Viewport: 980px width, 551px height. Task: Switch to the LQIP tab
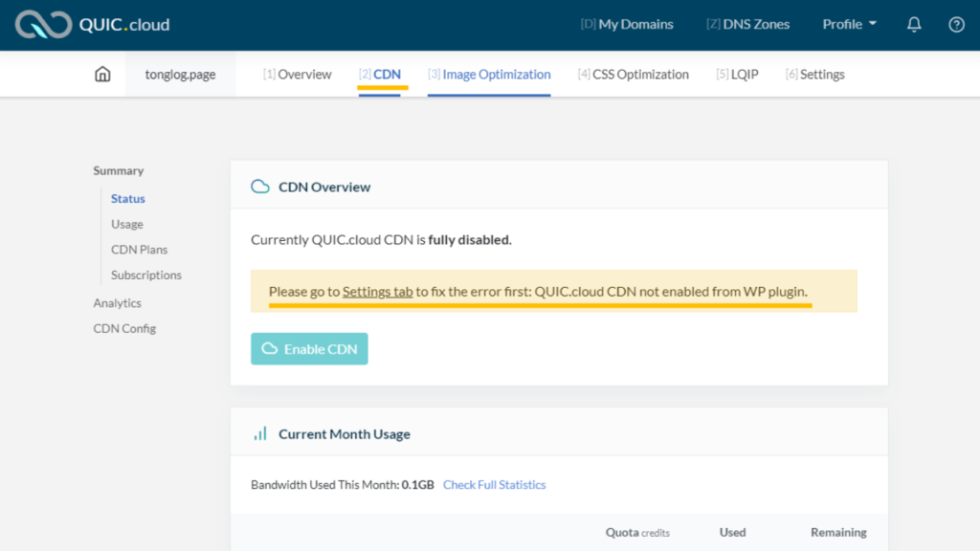[737, 74]
